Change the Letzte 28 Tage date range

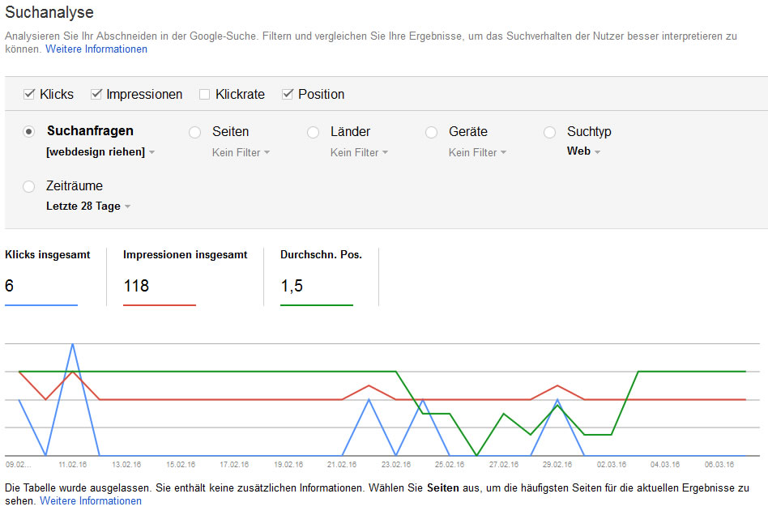88,206
